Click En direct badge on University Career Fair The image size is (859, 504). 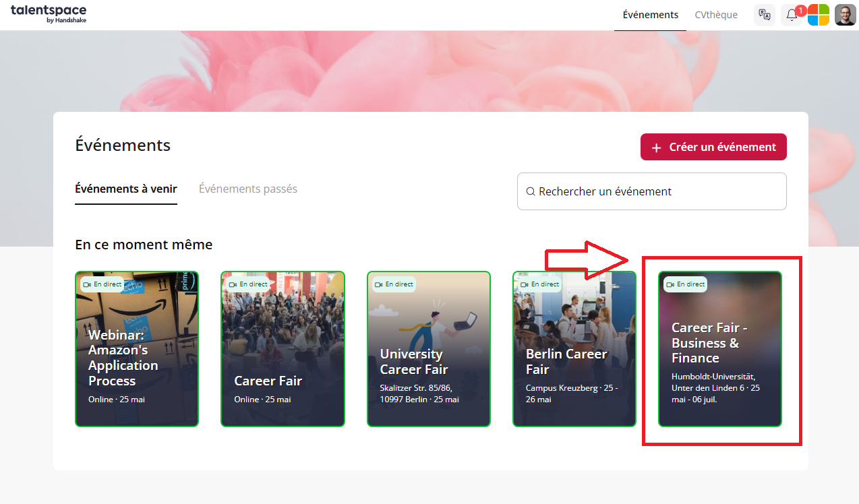pyautogui.click(x=394, y=284)
